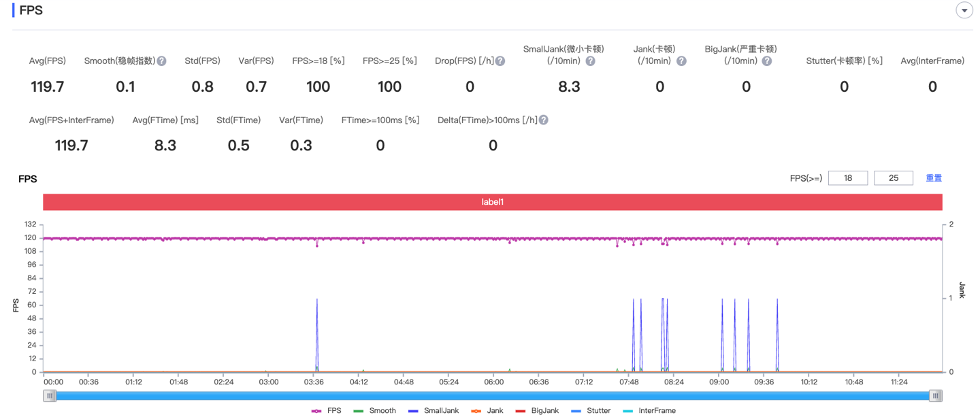
Task: Open help icon for BigJank(严重卡顿)
Action: [x=767, y=61]
